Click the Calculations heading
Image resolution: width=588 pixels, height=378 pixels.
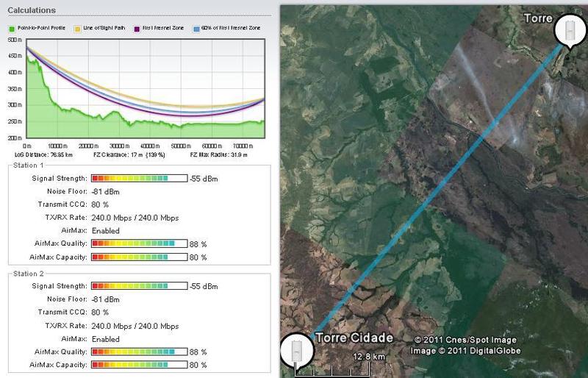click(x=32, y=10)
